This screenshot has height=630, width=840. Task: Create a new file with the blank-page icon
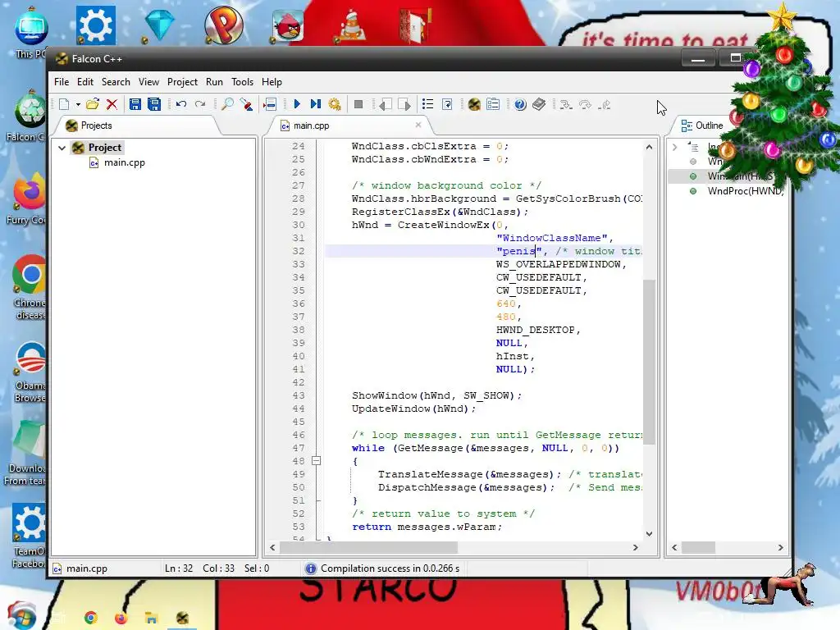(x=64, y=104)
